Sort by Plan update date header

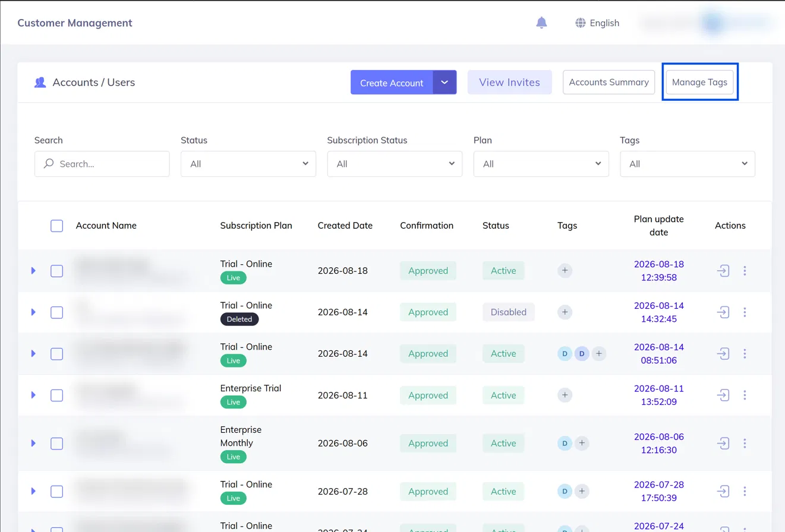658,226
